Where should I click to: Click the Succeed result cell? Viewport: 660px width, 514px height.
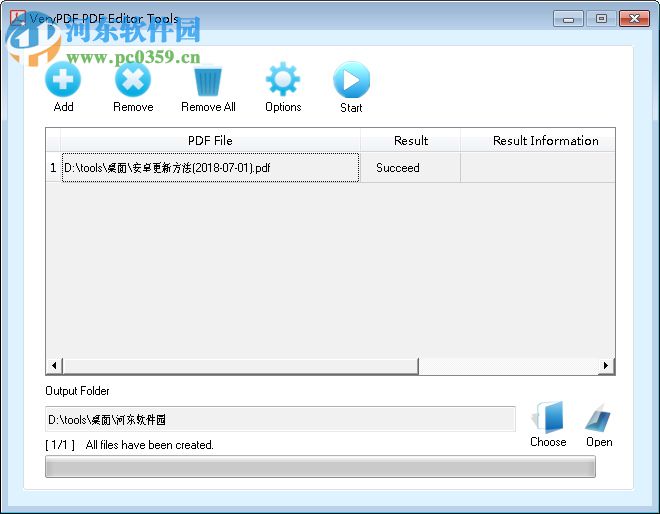click(410, 168)
